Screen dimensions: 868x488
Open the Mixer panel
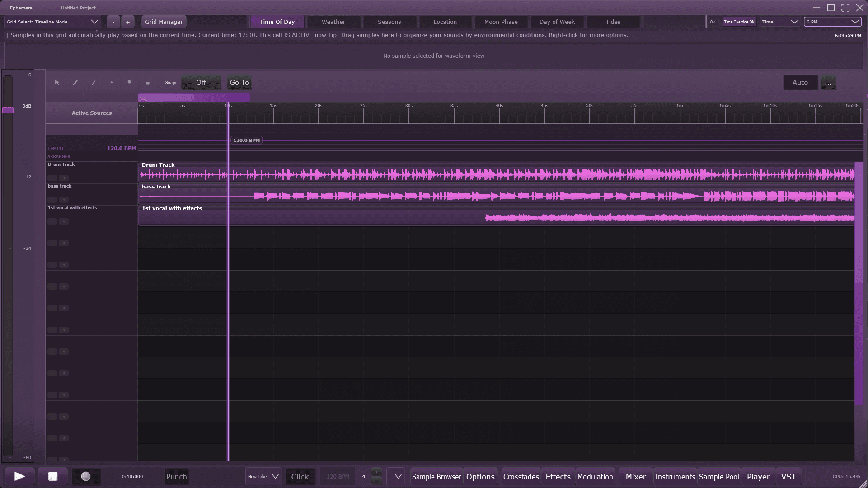click(635, 477)
